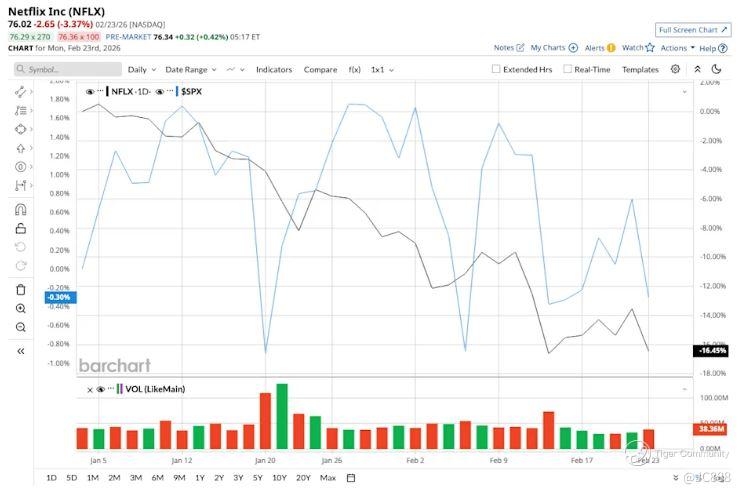Click the $SPX blue color swatch
The width and height of the screenshot is (744, 494).
coord(177,92)
